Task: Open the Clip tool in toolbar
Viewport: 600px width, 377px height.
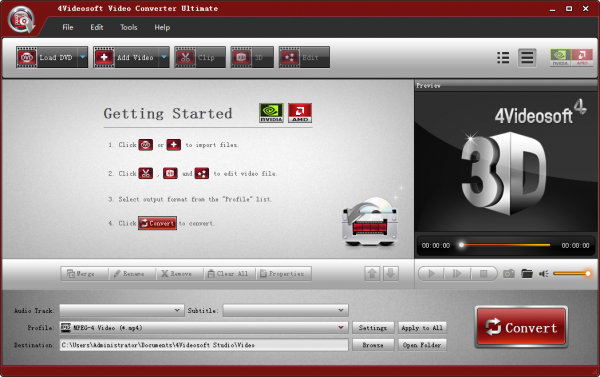Action: click(200, 57)
